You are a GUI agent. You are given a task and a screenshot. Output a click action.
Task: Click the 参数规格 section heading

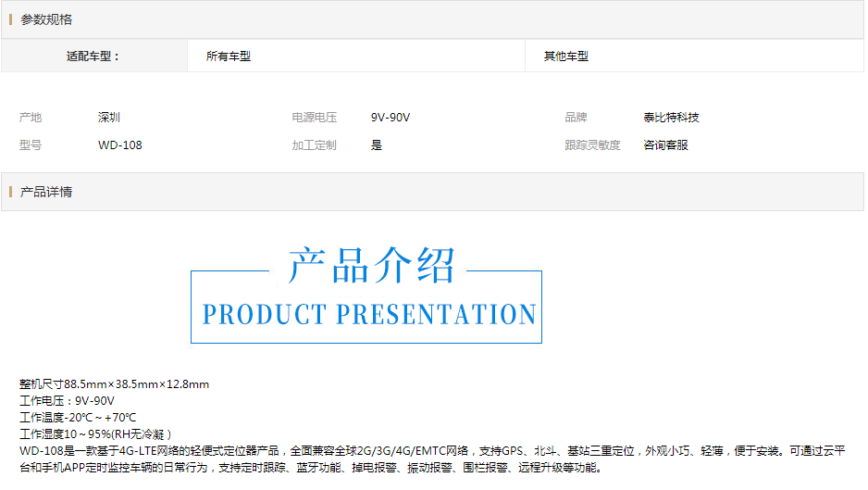46,19
